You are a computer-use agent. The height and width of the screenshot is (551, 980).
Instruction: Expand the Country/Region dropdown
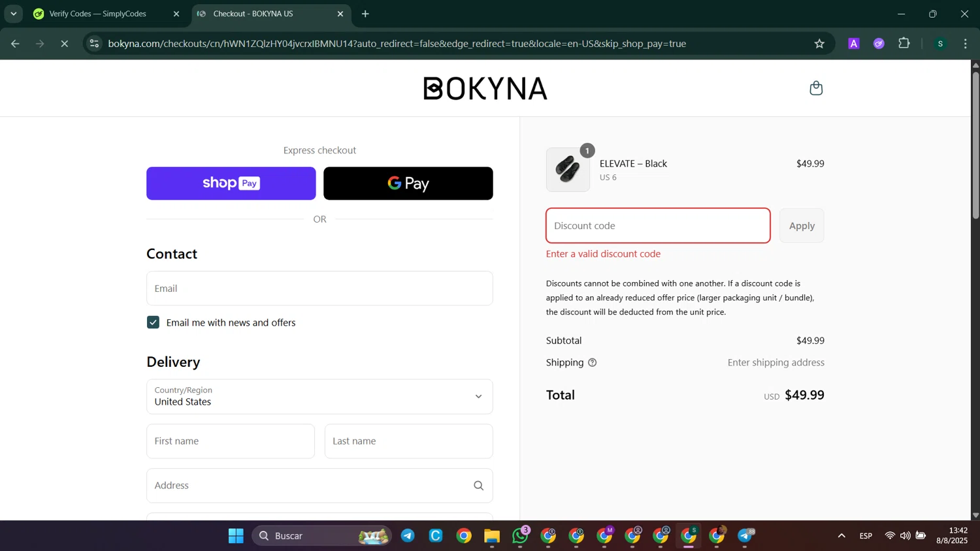tap(319, 397)
